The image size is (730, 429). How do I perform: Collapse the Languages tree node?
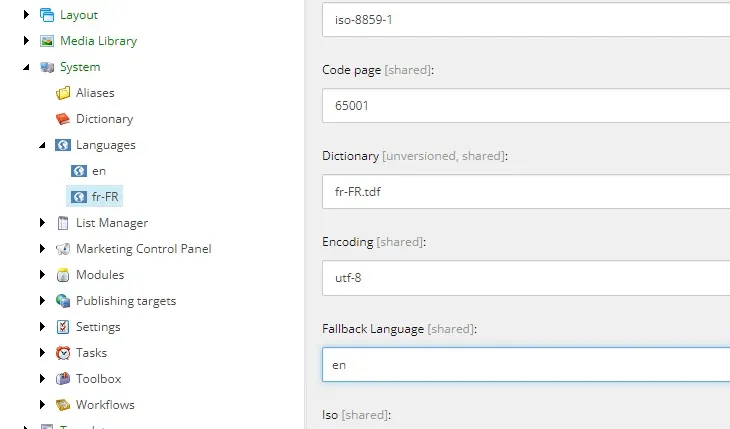[42, 145]
